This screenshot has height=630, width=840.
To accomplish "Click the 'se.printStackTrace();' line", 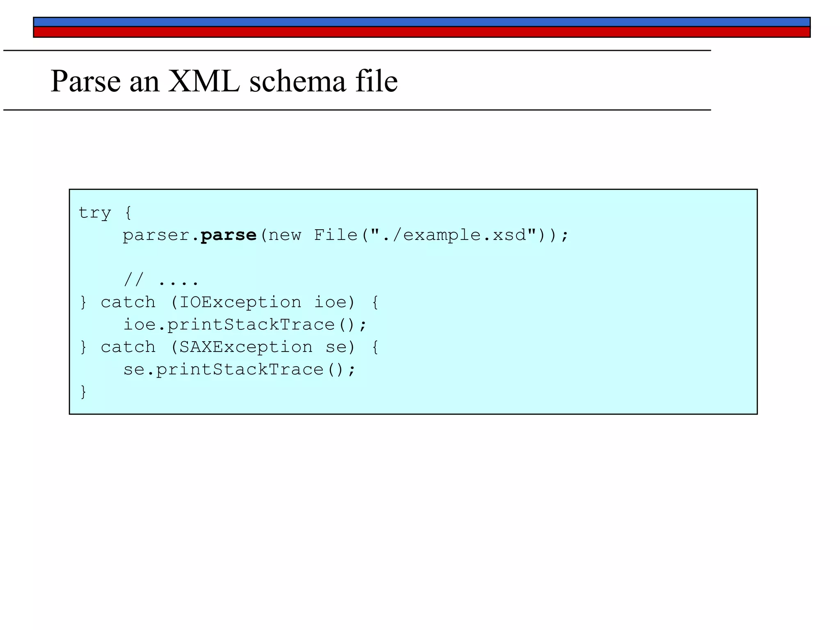I will tap(239, 370).
